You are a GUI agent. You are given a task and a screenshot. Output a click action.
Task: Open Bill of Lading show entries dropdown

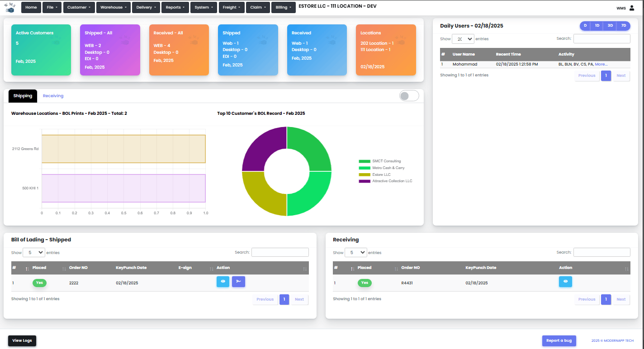pos(34,253)
